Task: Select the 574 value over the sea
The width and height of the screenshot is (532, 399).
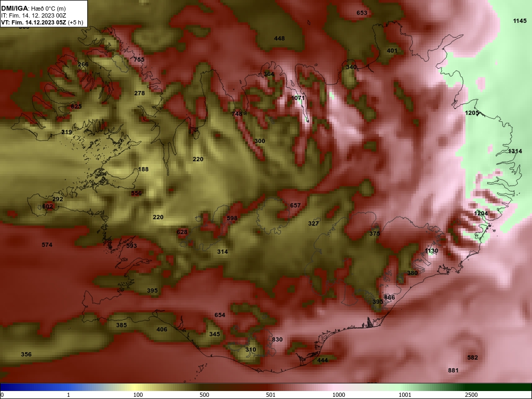Action: click(x=47, y=245)
